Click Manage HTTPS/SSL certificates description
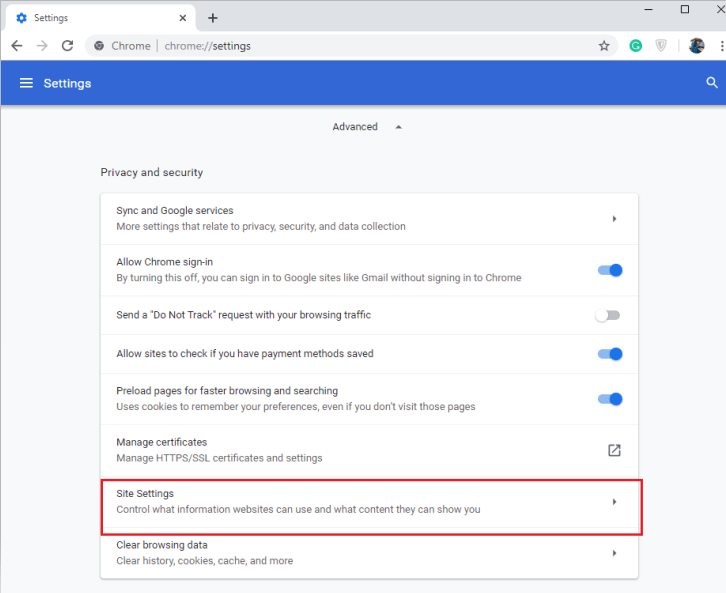The width and height of the screenshot is (726, 593). click(219, 458)
